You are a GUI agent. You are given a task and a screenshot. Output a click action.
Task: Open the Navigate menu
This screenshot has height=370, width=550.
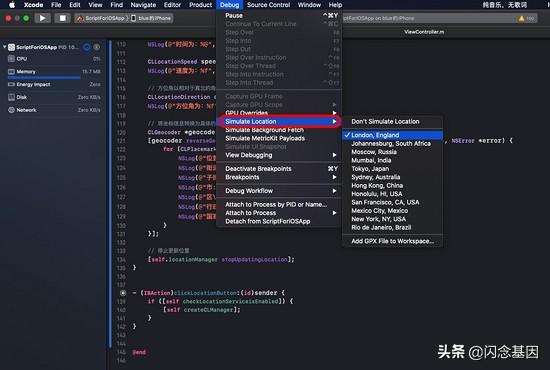pos(143,5)
